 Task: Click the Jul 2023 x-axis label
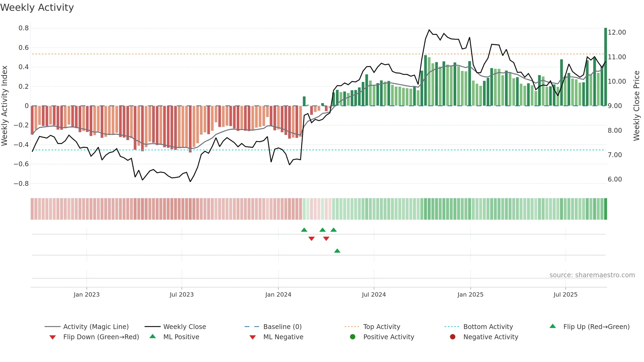182,294
